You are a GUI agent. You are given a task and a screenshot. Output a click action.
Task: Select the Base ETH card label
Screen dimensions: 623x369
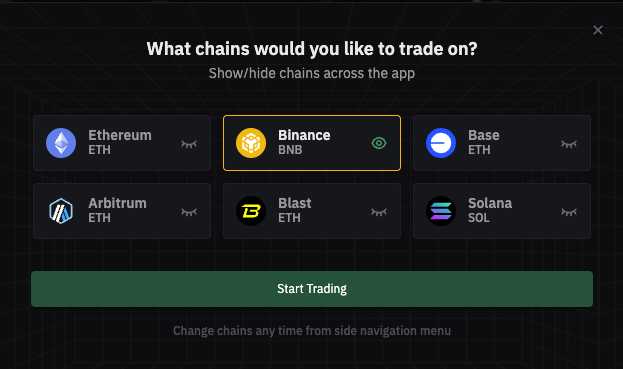pos(484,142)
